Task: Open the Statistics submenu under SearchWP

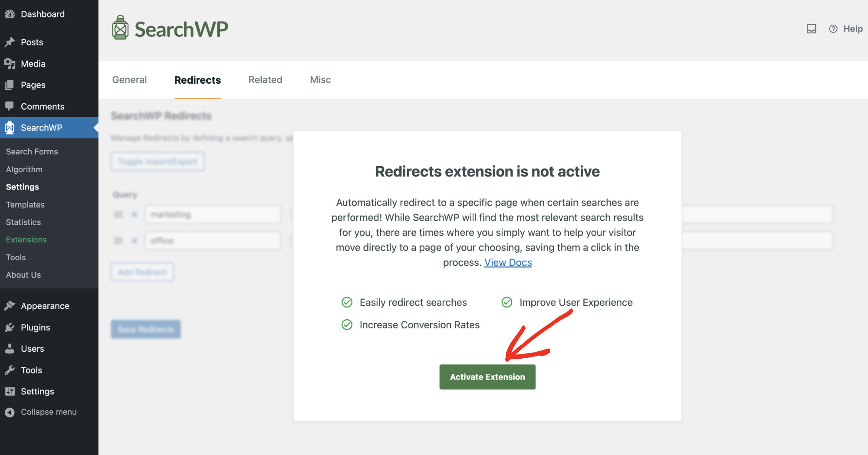Action: 23,222
